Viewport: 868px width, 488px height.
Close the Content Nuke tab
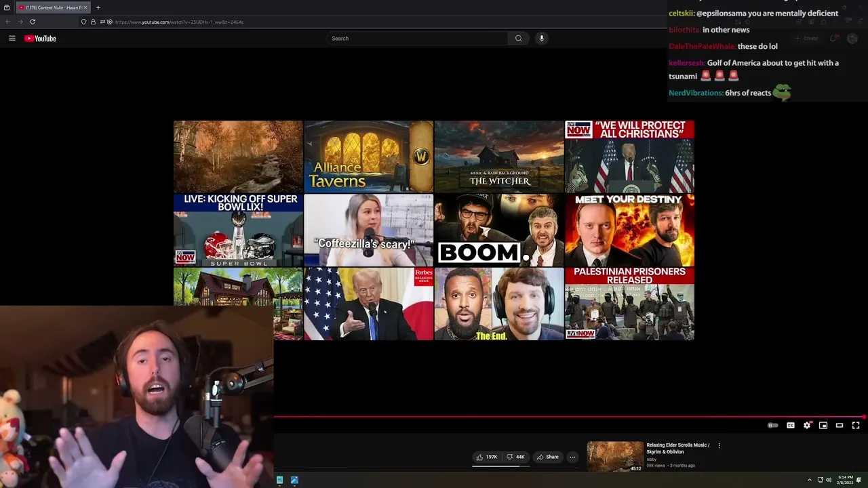[x=85, y=7]
